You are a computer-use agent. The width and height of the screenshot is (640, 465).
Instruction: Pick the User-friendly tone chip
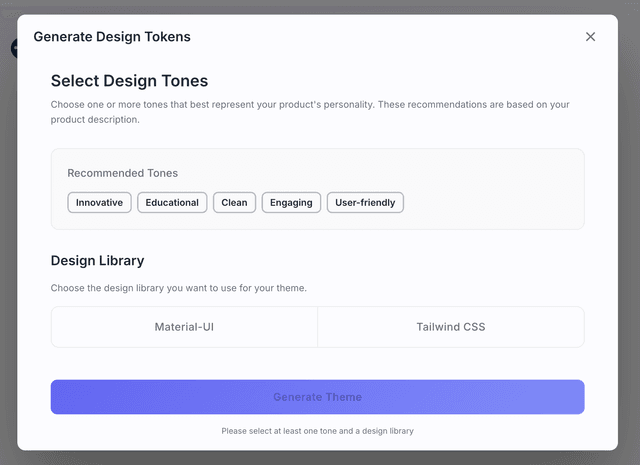pos(365,202)
